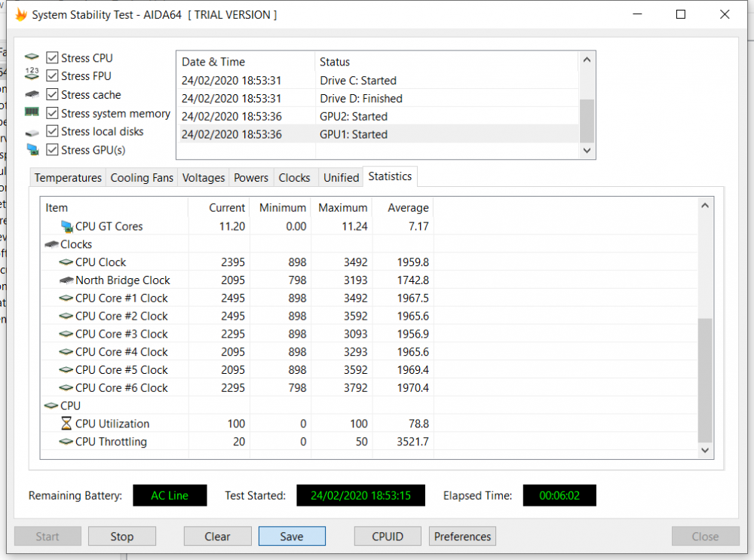This screenshot has height=560, width=754.
Task: Click the statistics scroll down arrow
Action: (x=705, y=451)
